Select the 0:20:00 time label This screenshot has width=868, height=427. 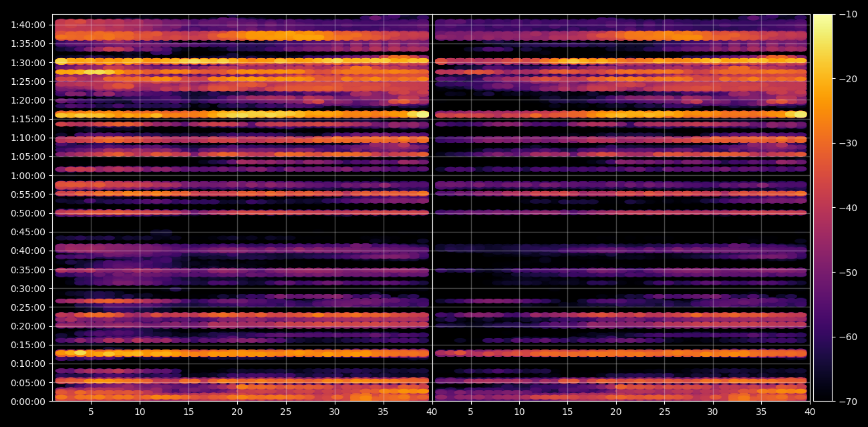tap(28, 326)
